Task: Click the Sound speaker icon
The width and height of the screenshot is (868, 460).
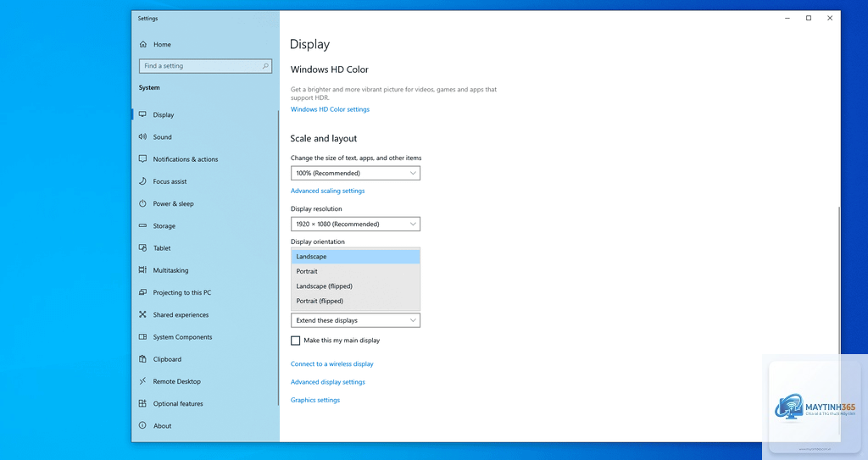Action: coord(142,136)
